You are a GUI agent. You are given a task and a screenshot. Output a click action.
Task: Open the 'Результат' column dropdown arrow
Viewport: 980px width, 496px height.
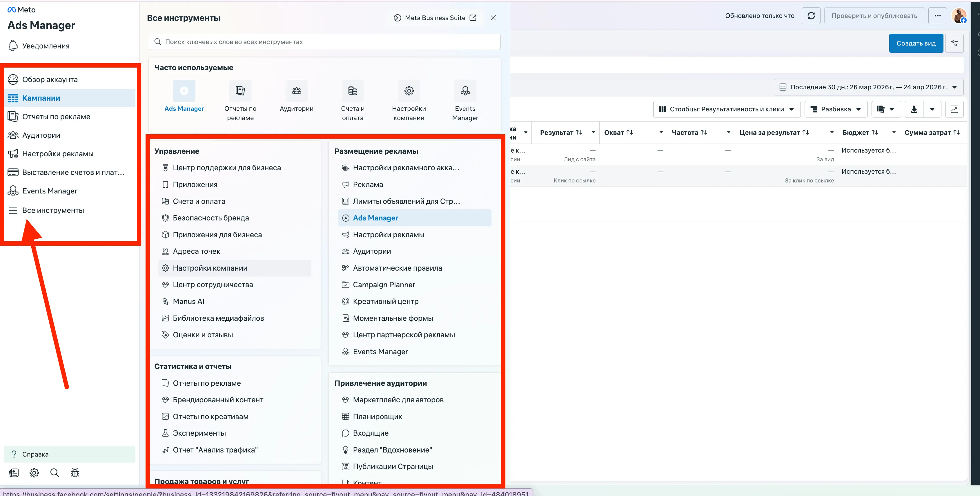click(593, 133)
